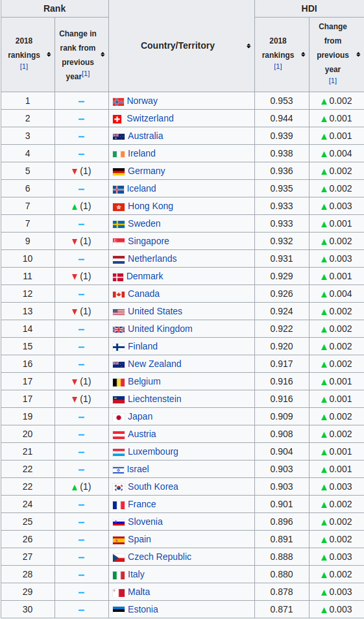This screenshot has height=619, width=364.
Task: Sort by 2018 rank column arrows
Action: coord(49,55)
